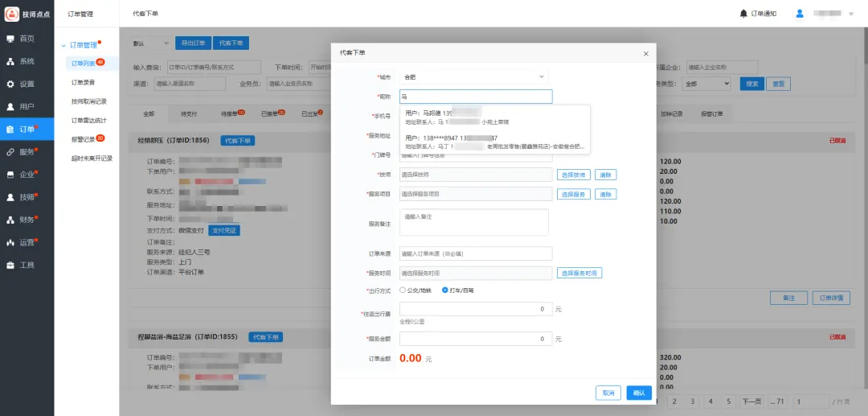Focus the 服务备注 textarea

474,222
